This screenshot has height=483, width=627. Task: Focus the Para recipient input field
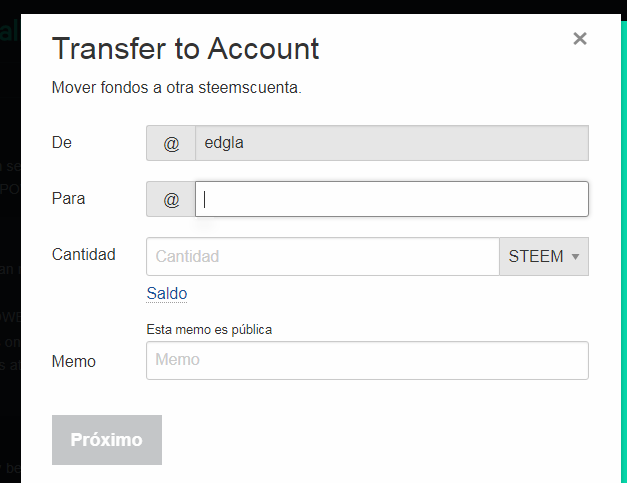(x=391, y=199)
